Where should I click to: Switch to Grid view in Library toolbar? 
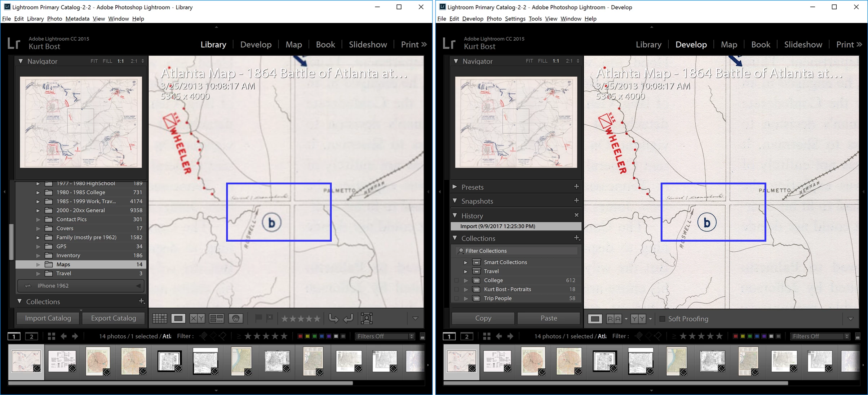pos(159,318)
